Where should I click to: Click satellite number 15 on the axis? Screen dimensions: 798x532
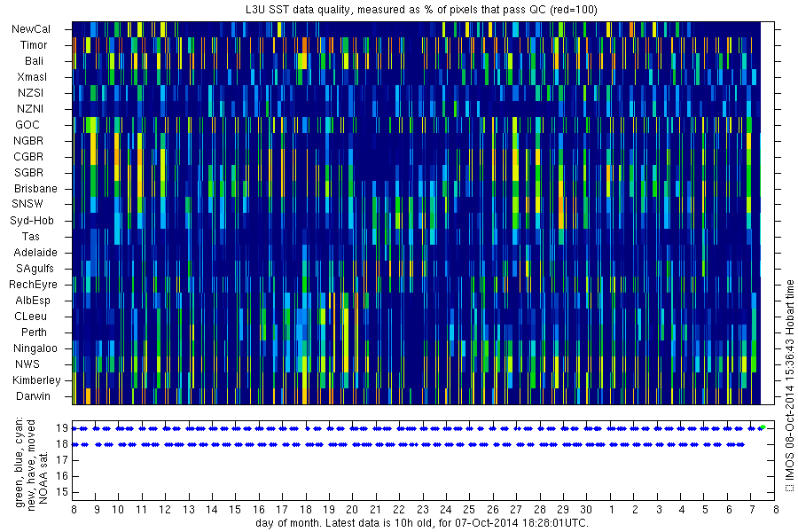click(62, 492)
